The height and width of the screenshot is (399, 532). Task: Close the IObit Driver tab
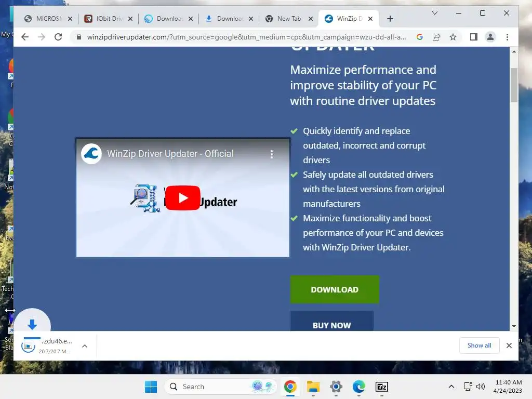(130, 19)
